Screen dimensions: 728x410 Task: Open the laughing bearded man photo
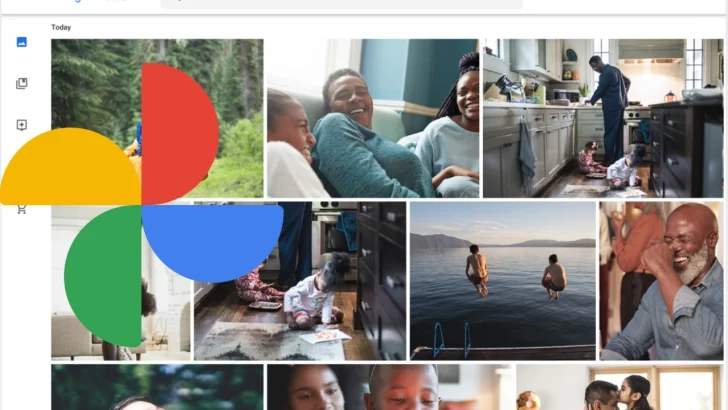(x=661, y=281)
